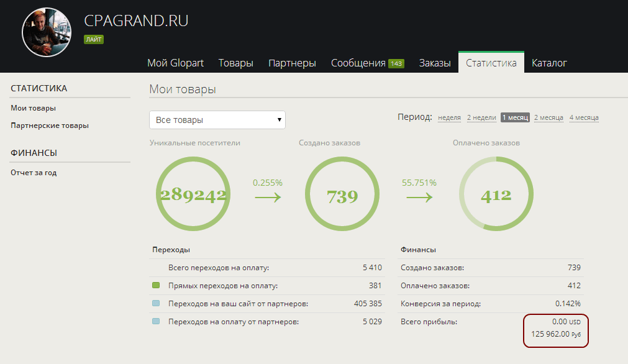Image resolution: width=628 pixels, height=364 pixels.
Task: Click the Мои товары page heading
Action: 183,89
